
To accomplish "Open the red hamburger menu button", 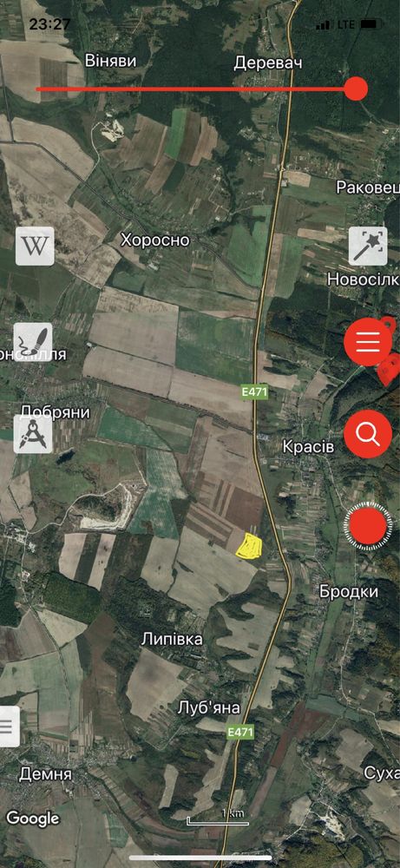I will [368, 342].
